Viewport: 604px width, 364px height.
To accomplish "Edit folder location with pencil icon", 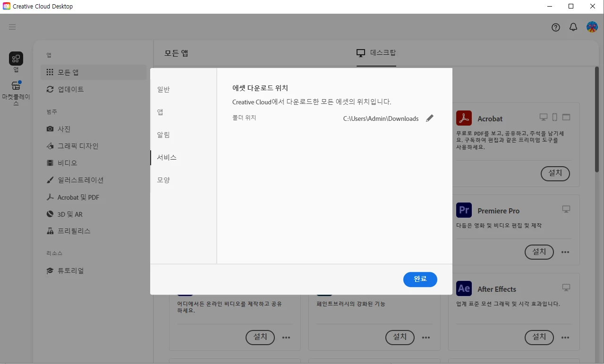I will click(430, 119).
